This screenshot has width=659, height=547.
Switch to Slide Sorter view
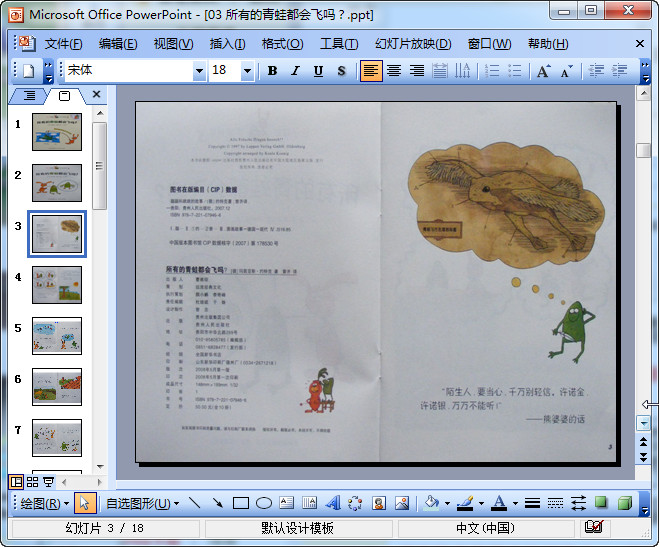32,481
